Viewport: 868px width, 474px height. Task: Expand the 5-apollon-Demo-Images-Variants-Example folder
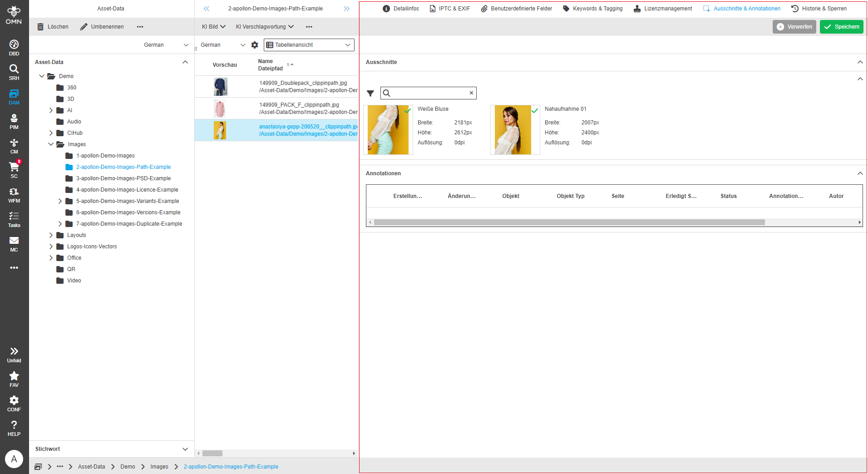[x=60, y=201]
